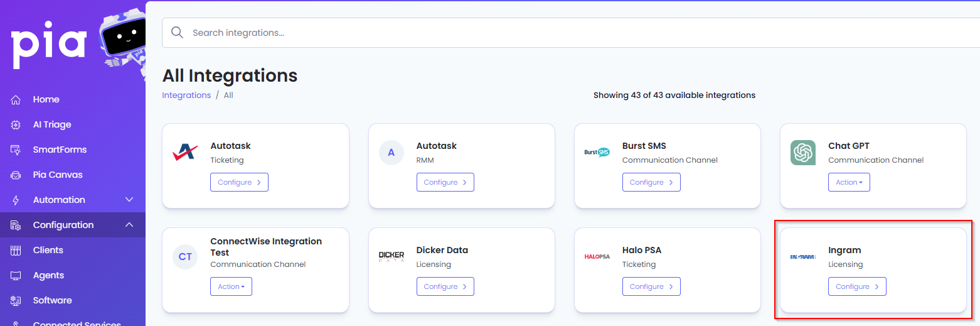Click Communication Channel label under Burst SMS
The image size is (980, 326).
[x=670, y=160]
